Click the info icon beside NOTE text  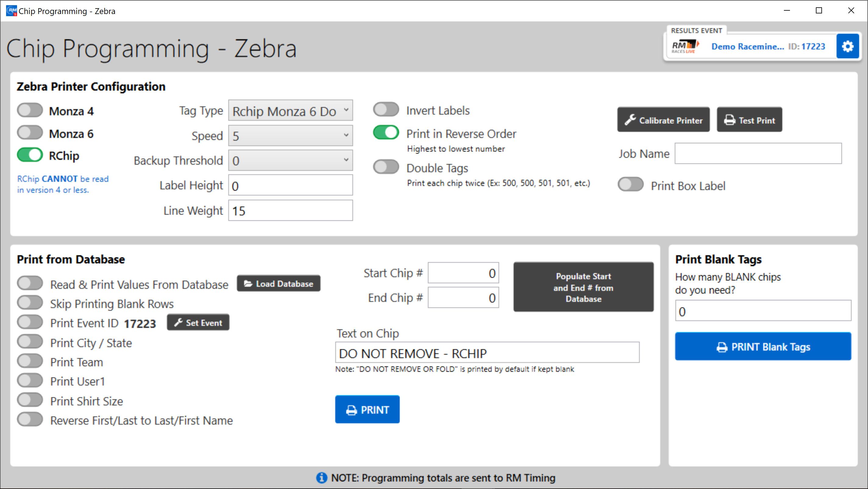pos(322,477)
